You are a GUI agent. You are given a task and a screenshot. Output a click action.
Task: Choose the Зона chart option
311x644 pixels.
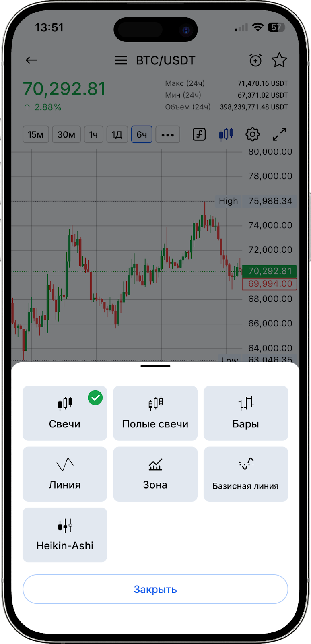pyautogui.click(x=155, y=474)
